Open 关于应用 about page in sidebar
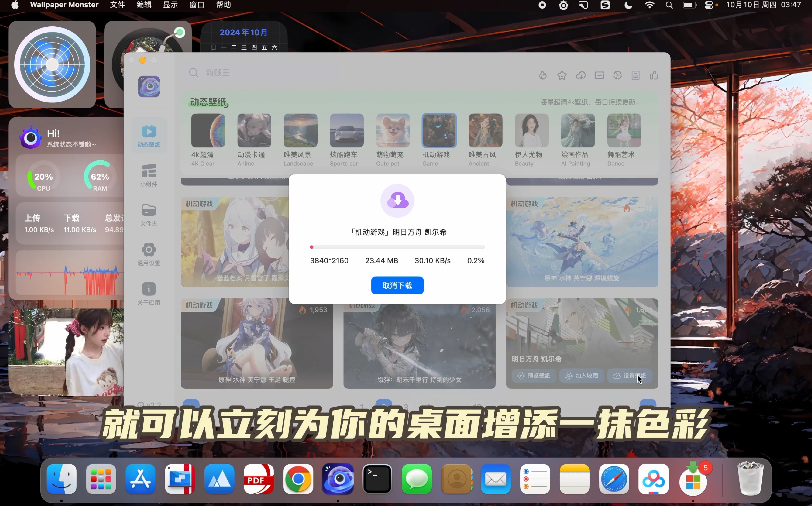The height and width of the screenshot is (506, 812). coord(148,293)
